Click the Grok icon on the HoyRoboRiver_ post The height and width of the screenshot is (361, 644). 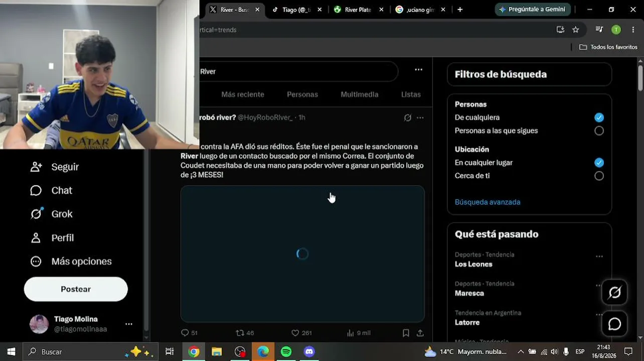tap(408, 117)
